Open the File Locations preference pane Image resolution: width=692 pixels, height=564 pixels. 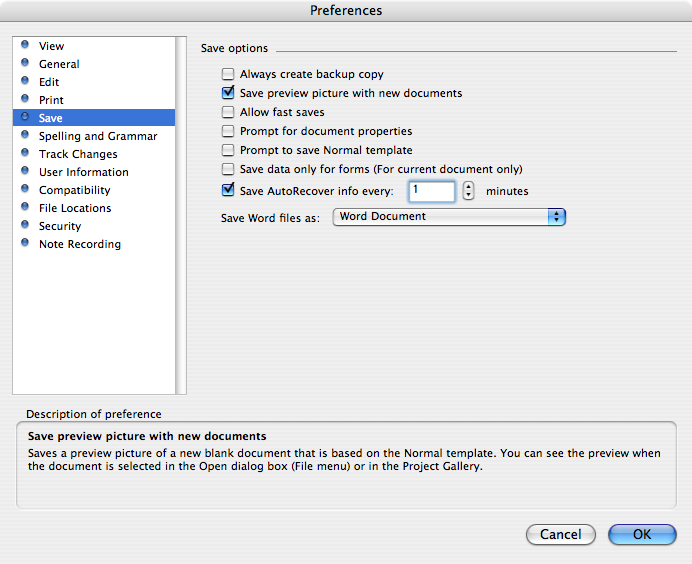point(75,208)
